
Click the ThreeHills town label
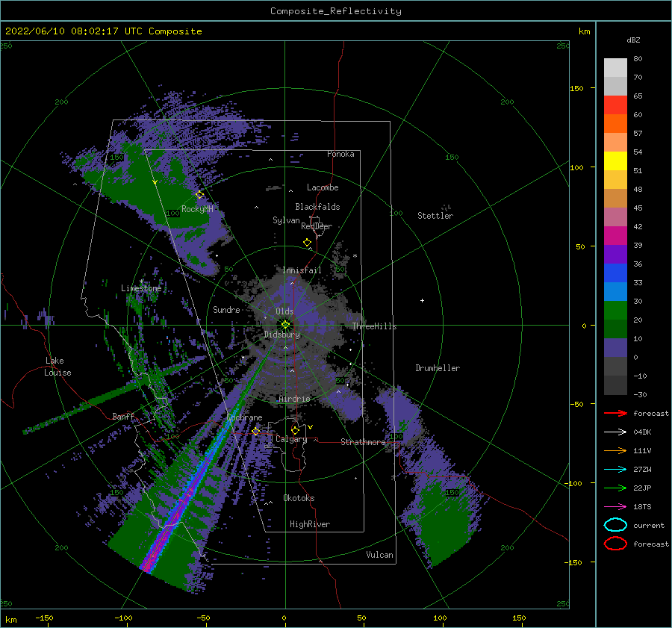[x=375, y=326]
